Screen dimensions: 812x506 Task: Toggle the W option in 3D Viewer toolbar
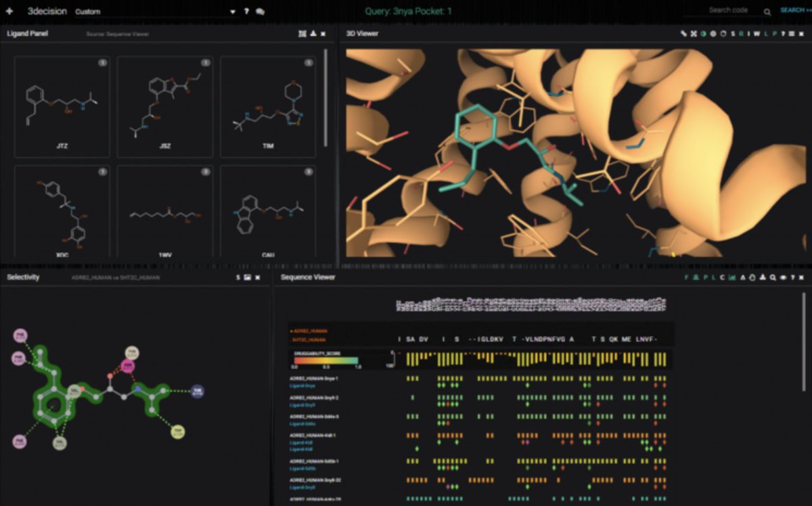(757, 34)
